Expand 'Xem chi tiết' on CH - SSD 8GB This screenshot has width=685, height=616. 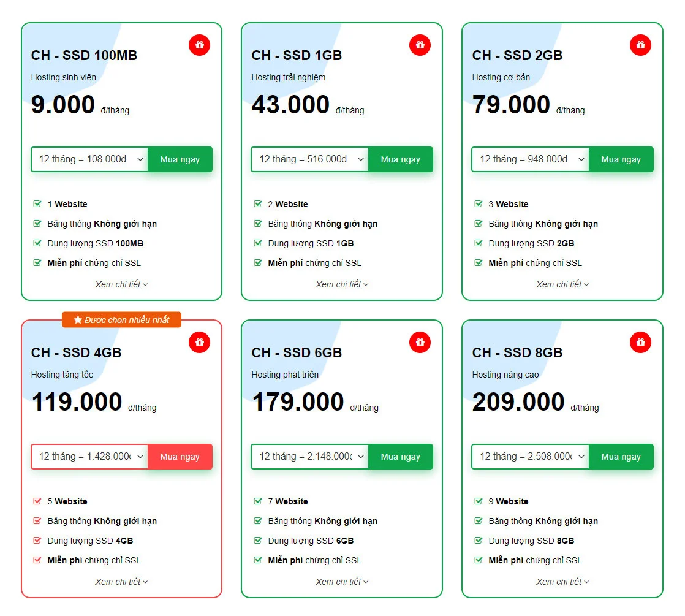(x=562, y=582)
